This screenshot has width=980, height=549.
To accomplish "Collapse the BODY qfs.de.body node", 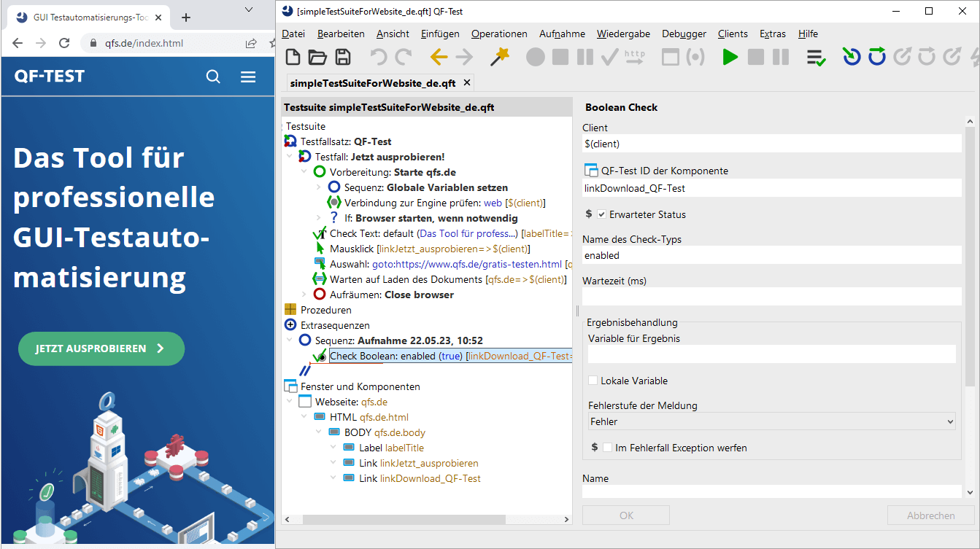I will [319, 432].
